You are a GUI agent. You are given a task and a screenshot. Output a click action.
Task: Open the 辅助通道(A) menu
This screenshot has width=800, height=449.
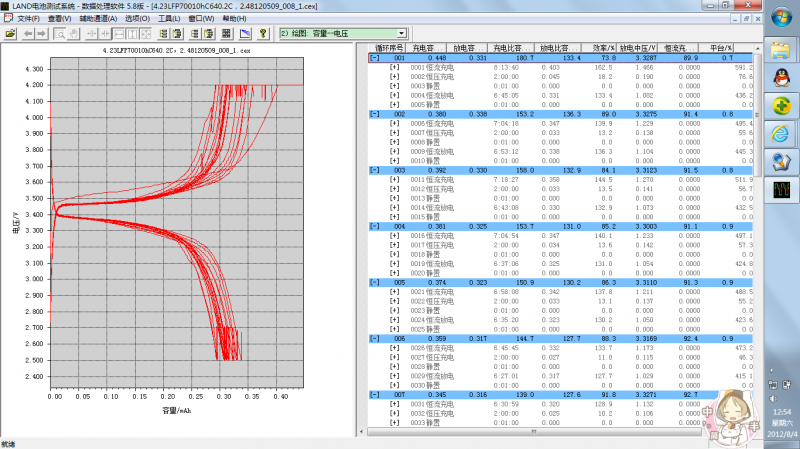[x=100, y=19]
